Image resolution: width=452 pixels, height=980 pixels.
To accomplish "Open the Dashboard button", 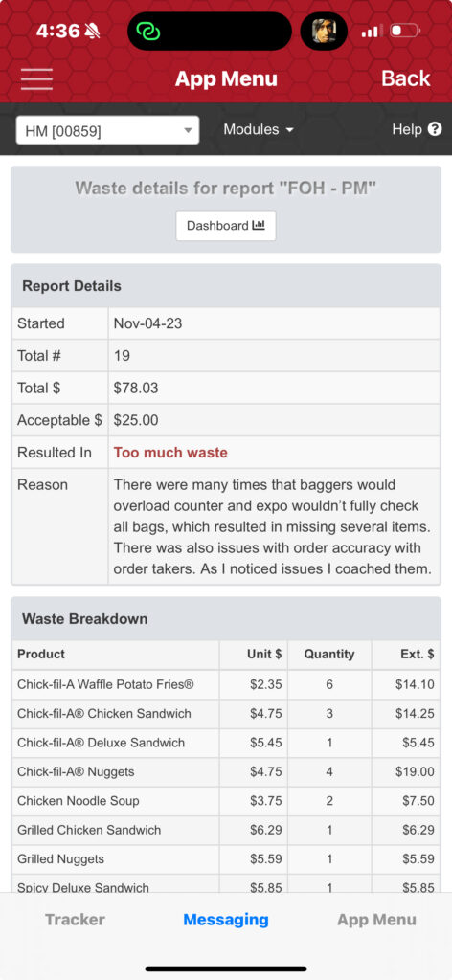I will pos(226,226).
